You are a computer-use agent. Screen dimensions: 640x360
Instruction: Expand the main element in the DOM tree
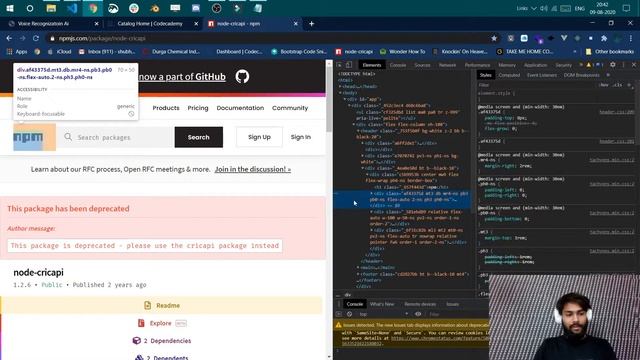point(358,267)
